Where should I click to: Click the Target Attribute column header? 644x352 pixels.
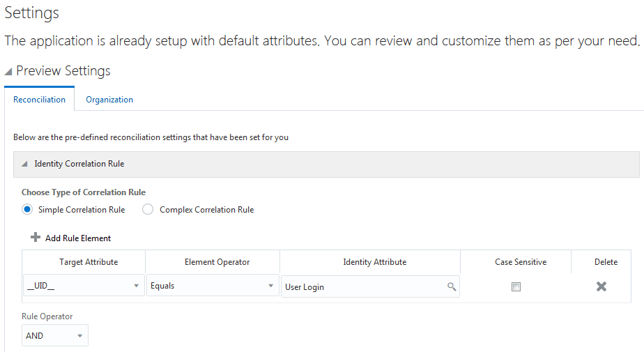(84, 262)
